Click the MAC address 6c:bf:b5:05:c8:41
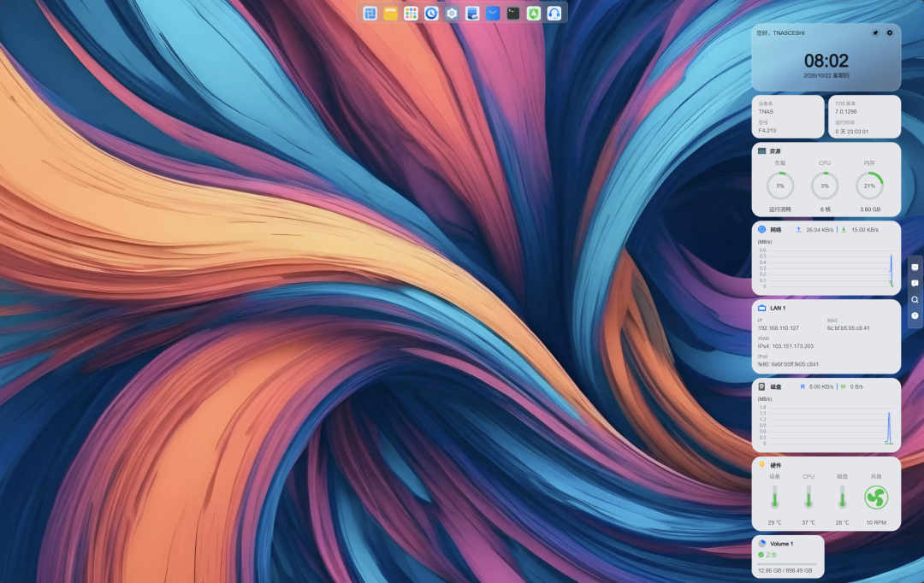This screenshot has height=583, width=924. tap(848, 328)
